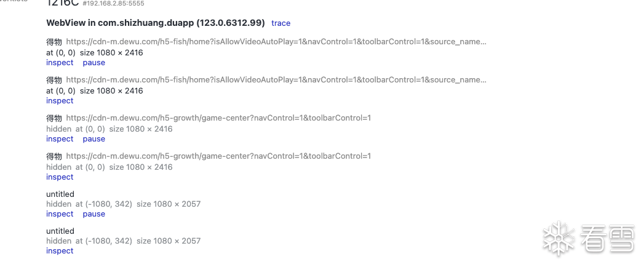Inspect the last untitled hidden page
Image resolution: width=644 pixels, height=267 pixels.
[x=60, y=251]
